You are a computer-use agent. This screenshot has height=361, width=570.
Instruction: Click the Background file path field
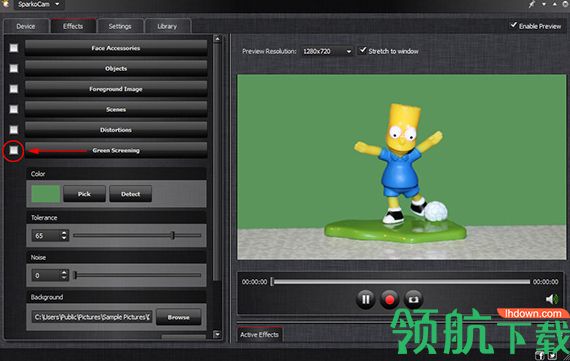92,317
